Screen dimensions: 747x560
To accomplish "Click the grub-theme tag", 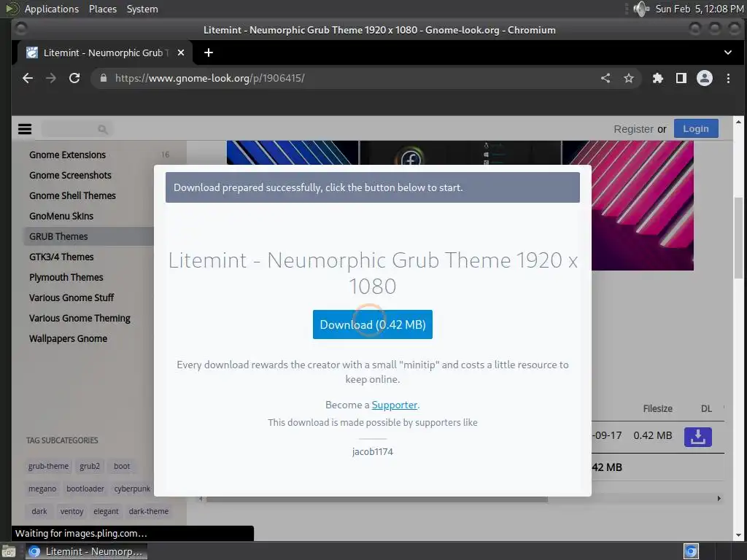I will click(48, 466).
